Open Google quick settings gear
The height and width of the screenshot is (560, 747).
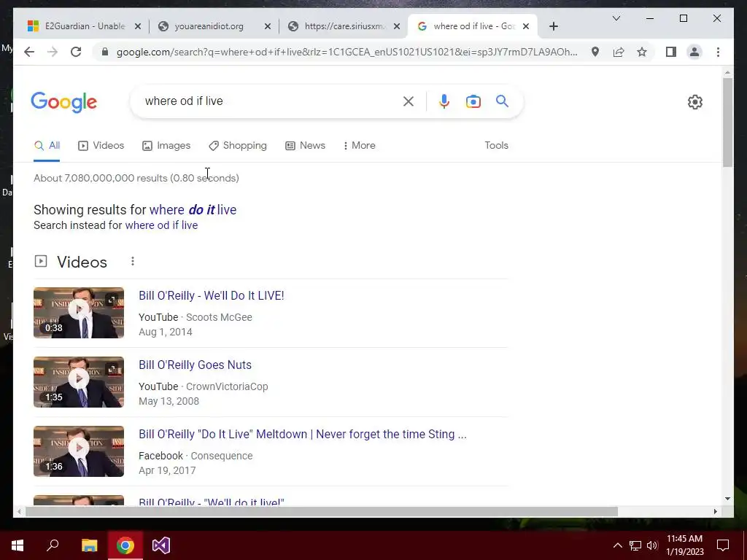point(695,102)
